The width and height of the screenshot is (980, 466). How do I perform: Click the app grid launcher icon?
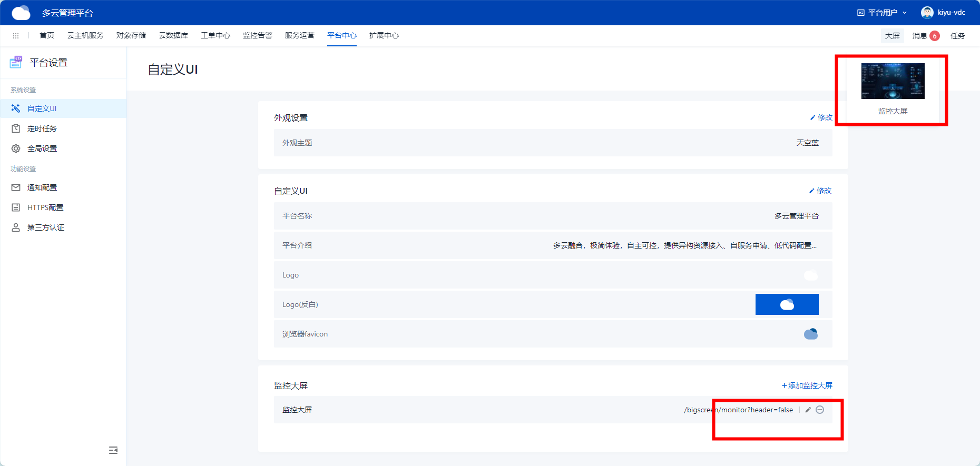tap(16, 36)
